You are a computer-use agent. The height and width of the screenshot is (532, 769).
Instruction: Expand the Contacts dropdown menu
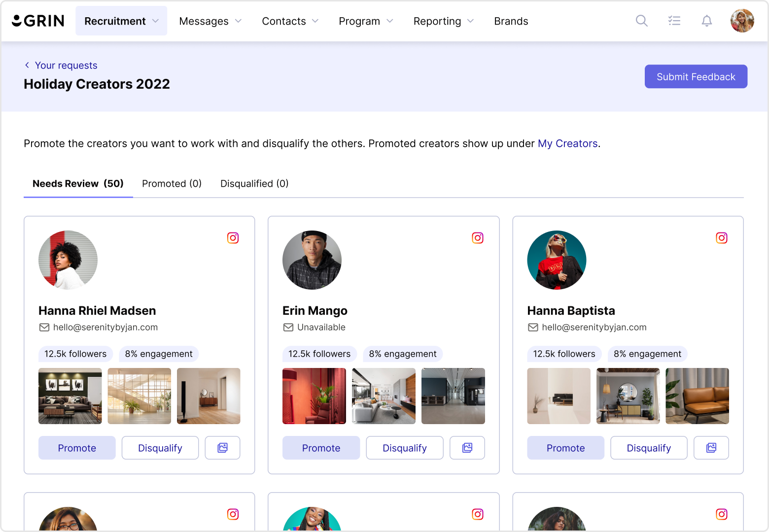pyautogui.click(x=290, y=21)
